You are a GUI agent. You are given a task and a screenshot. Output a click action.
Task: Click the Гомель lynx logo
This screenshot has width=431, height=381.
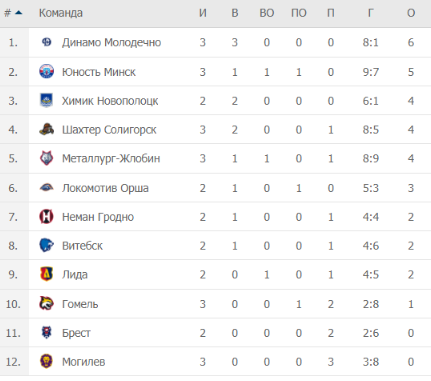(46, 303)
